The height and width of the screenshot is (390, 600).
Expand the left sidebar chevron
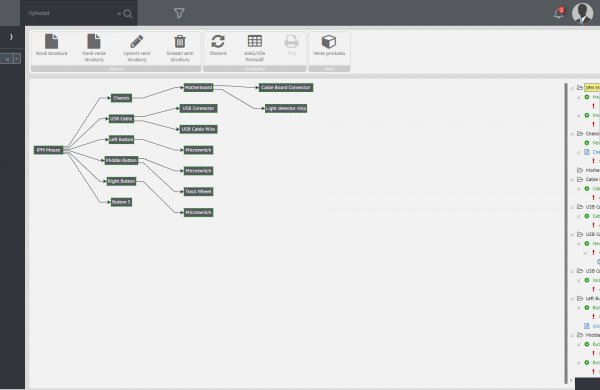[11, 37]
